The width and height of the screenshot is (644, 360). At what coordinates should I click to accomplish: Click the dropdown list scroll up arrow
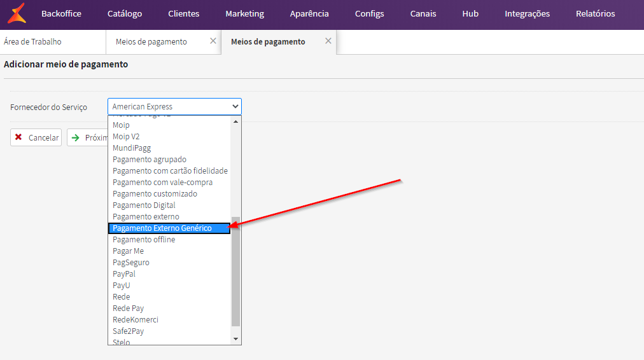[235, 121]
